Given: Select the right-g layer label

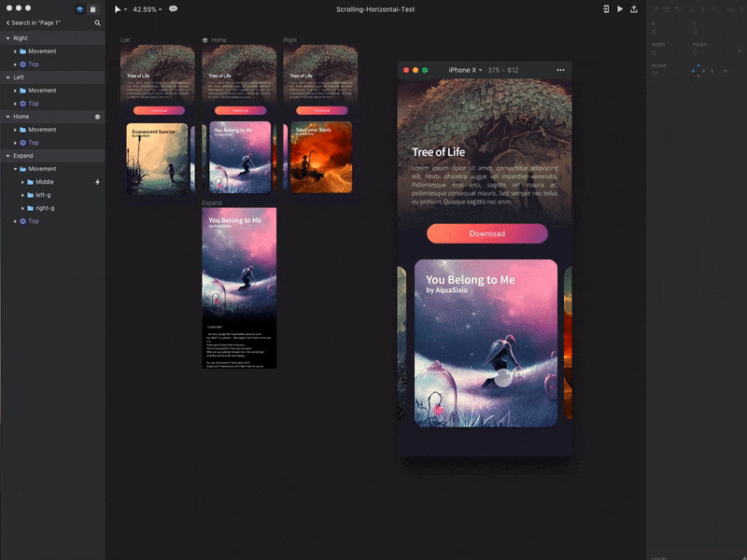Looking at the screenshot, I should [x=45, y=208].
